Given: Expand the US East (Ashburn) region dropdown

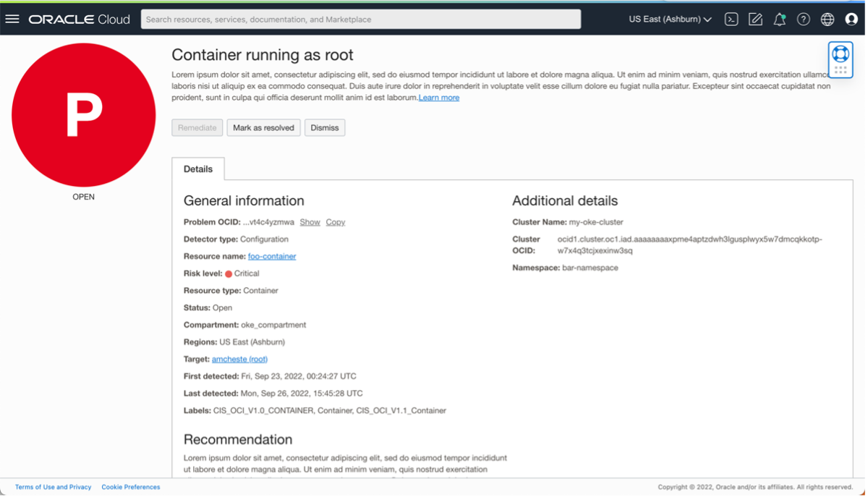Looking at the screenshot, I should [669, 19].
